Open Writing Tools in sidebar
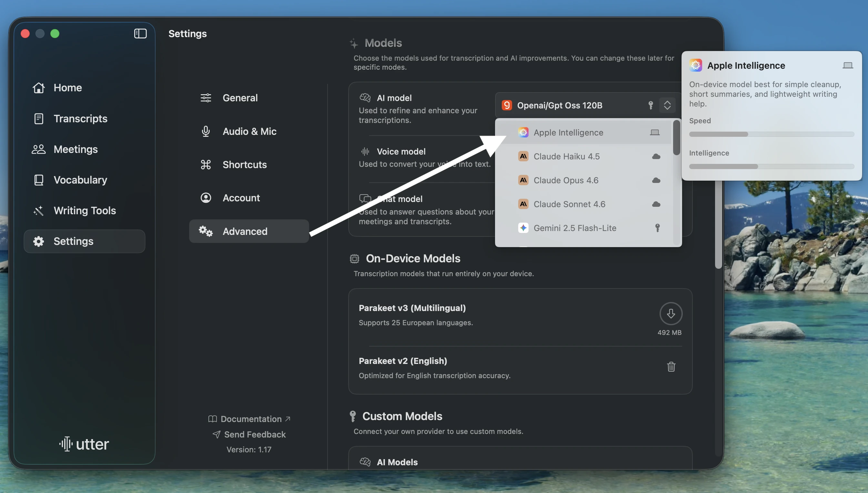Screen dimensions: 868x493 pyautogui.click(x=85, y=211)
